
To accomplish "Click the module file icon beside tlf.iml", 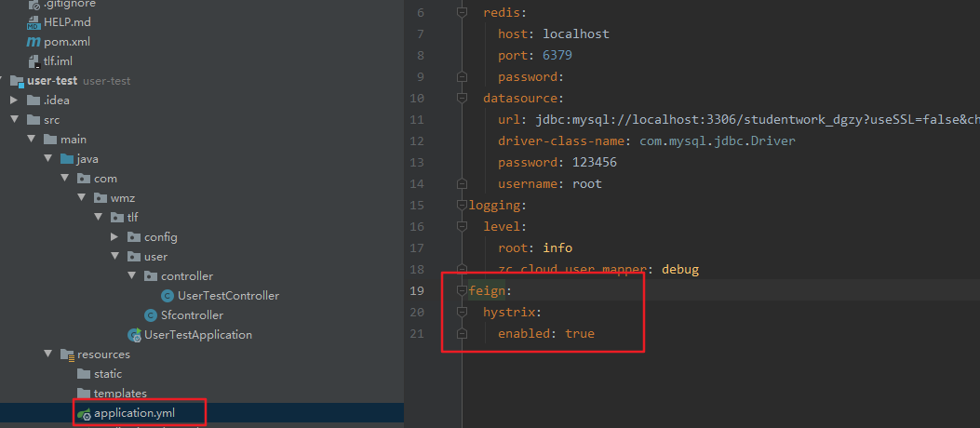I will (34, 61).
